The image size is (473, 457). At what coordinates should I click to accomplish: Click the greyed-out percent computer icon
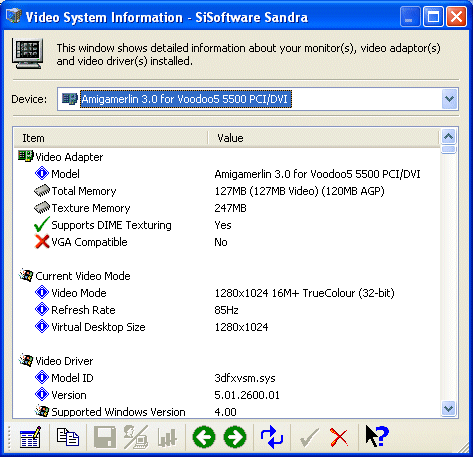click(136, 437)
